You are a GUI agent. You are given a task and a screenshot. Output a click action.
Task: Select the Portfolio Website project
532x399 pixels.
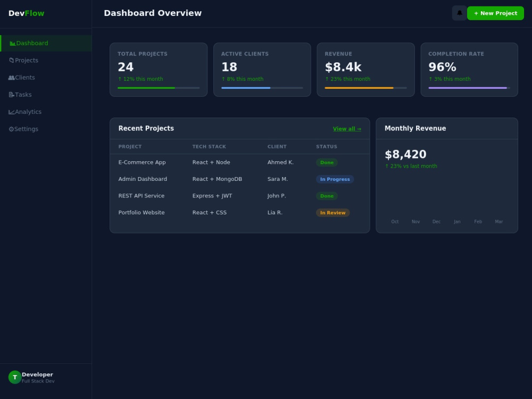pyautogui.click(x=240, y=213)
